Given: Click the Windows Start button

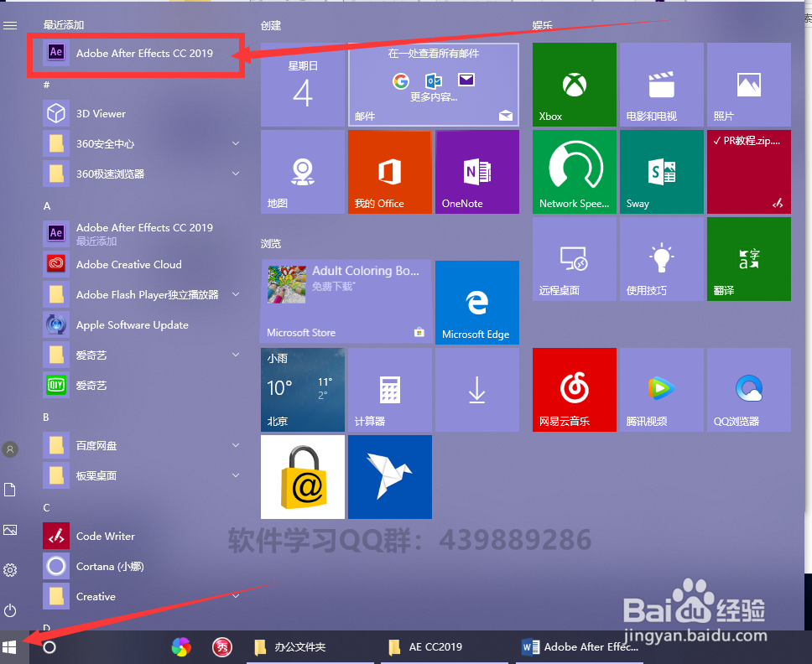Looking at the screenshot, I should coord(9,647).
